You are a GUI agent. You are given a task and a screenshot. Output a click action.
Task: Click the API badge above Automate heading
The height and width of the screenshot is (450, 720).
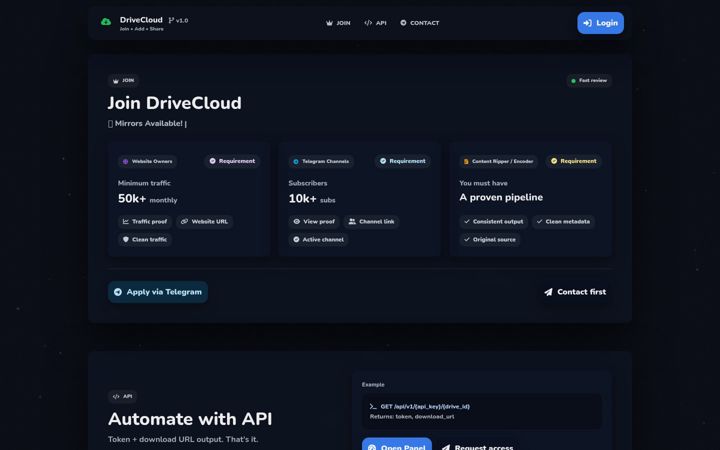[122, 396]
